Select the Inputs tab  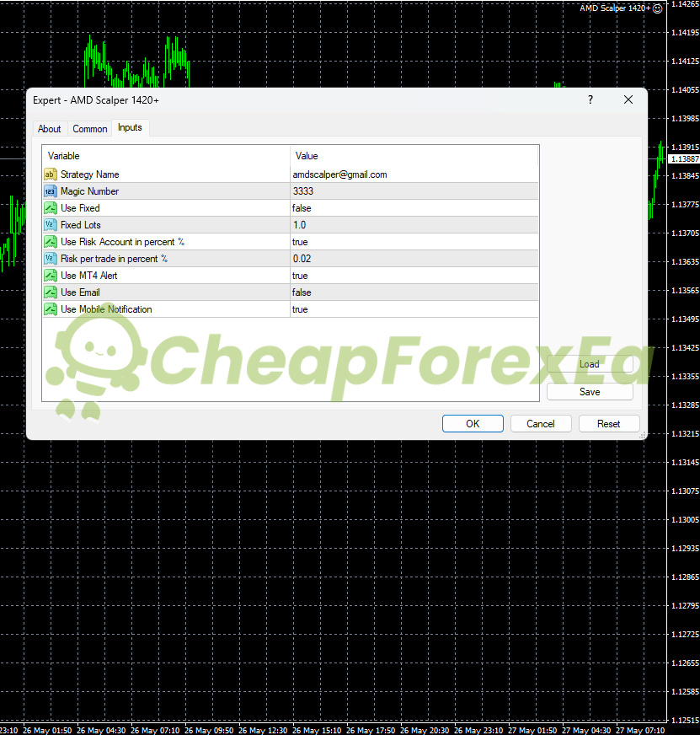tap(130, 127)
